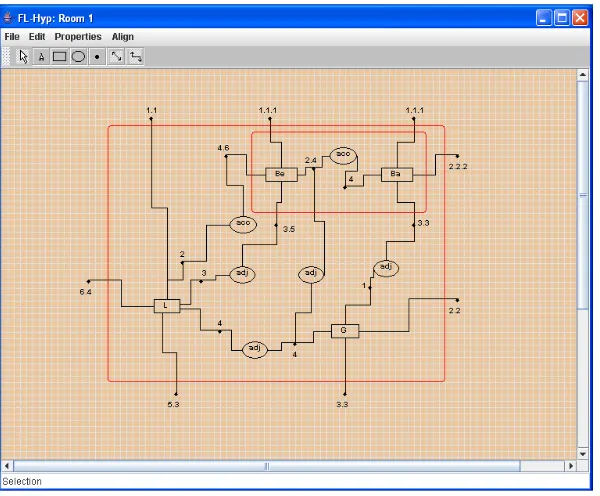Open the Edit menu
Image resolution: width=600 pixels, height=496 pixels.
(x=37, y=37)
